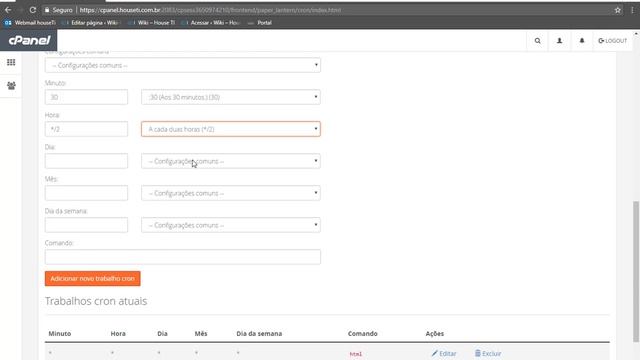Go back using browser back arrow
640x360 pixels.
click(x=8, y=10)
